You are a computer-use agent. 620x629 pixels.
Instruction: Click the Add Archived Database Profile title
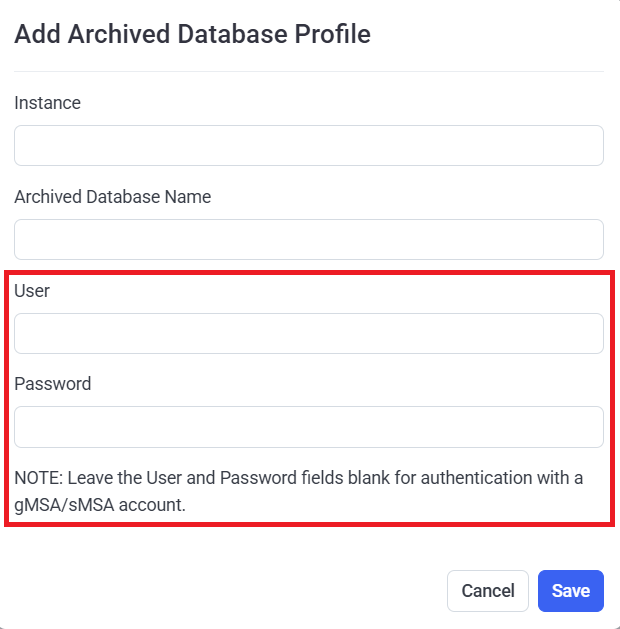(x=192, y=34)
